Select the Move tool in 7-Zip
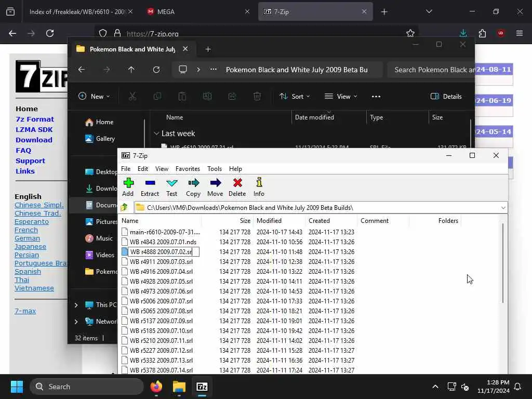Viewport: 532px width, 399px height. pos(215,187)
